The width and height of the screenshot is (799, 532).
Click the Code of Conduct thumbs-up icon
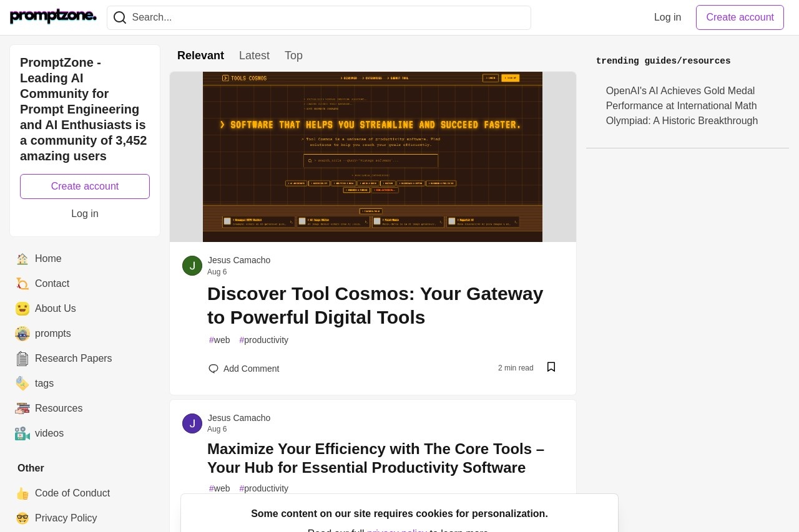pos(22,493)
